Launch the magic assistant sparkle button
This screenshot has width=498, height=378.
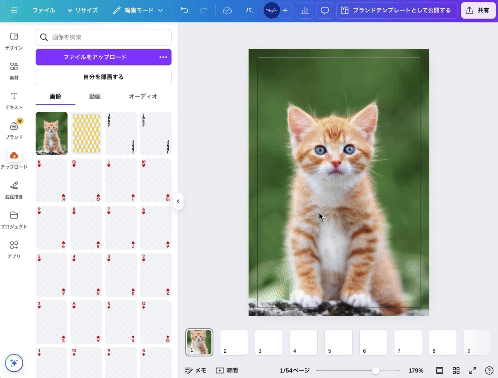[x=14, y=363]
